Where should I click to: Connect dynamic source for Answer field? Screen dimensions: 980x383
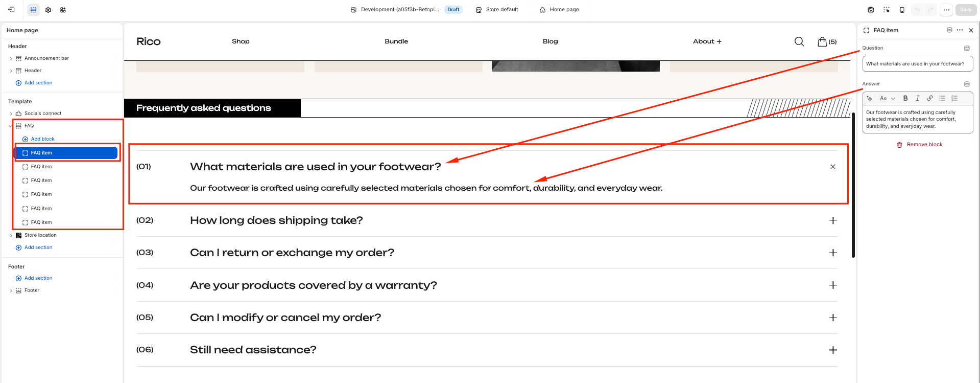(x=967, y=84)
